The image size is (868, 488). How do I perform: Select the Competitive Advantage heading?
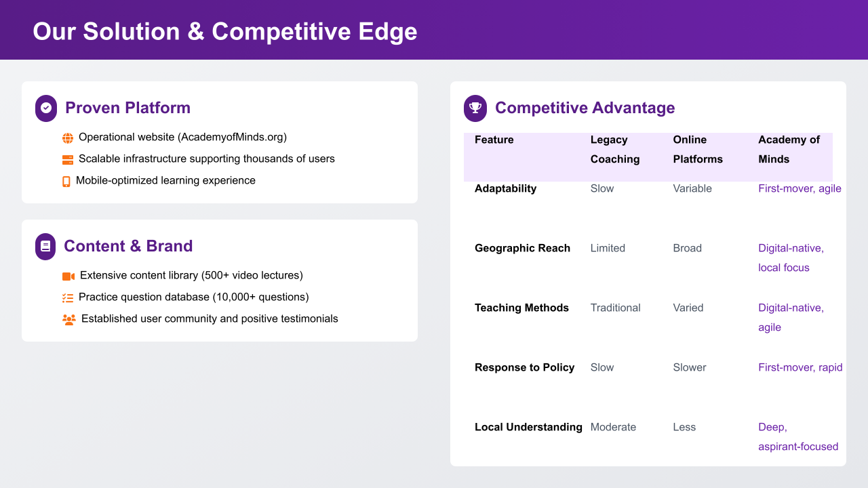click(585, 108)
